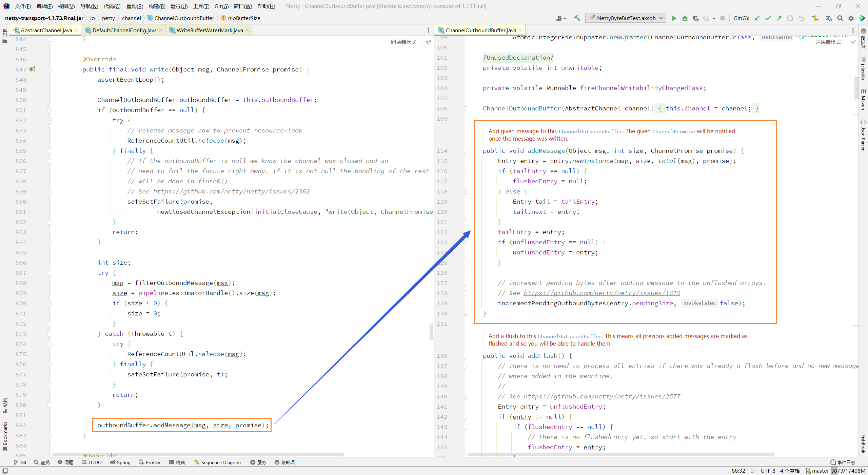The width and height of the screenshot is (868, 475).
Task: Toggle reader mode in left editor
Action: [403, 42]
